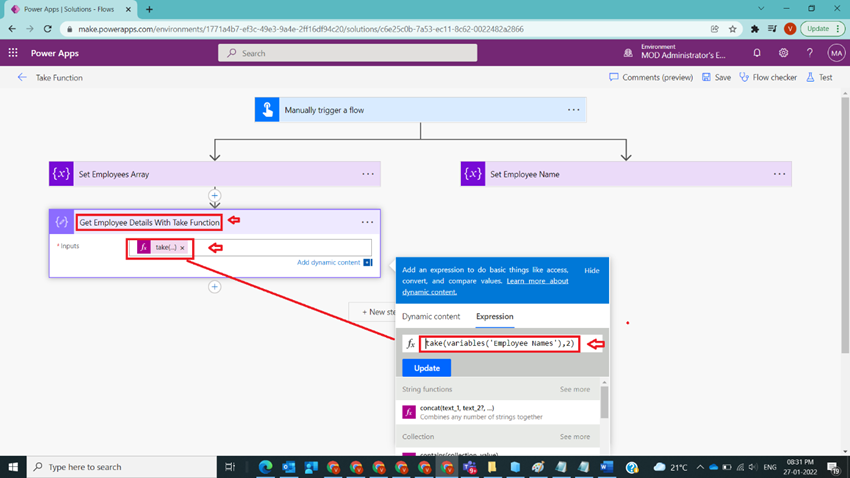Image resolution: width=850 pixels, height=478 pixels.
Task: Open notifications bell
Action: click(757, 53)
